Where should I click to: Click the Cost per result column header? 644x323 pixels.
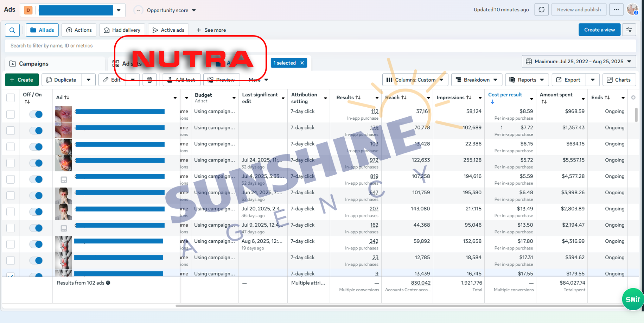click(505, 95)
